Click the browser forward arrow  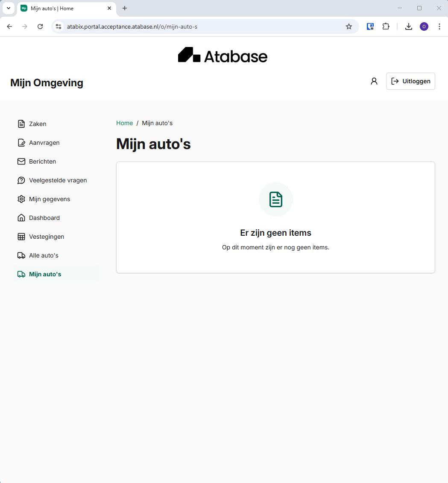(25, 26)
